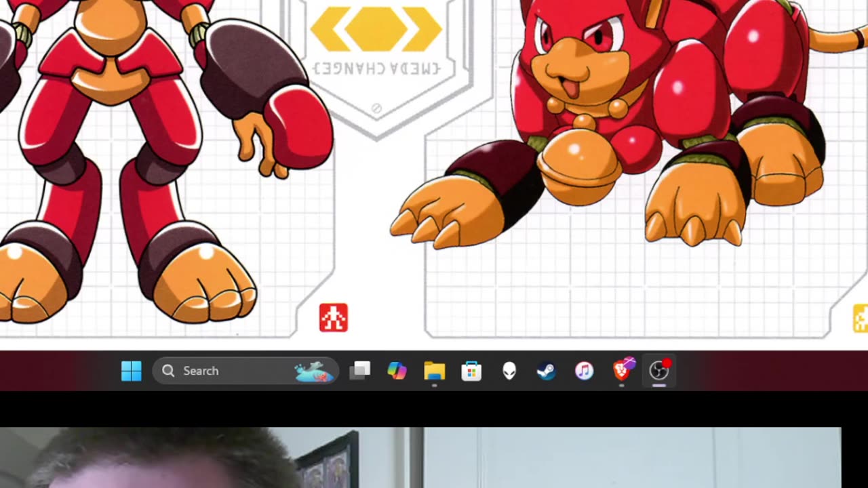This screenshot has height=488, width=868.
Task: Open the Windows Start menu
Action: click(132, 371)
